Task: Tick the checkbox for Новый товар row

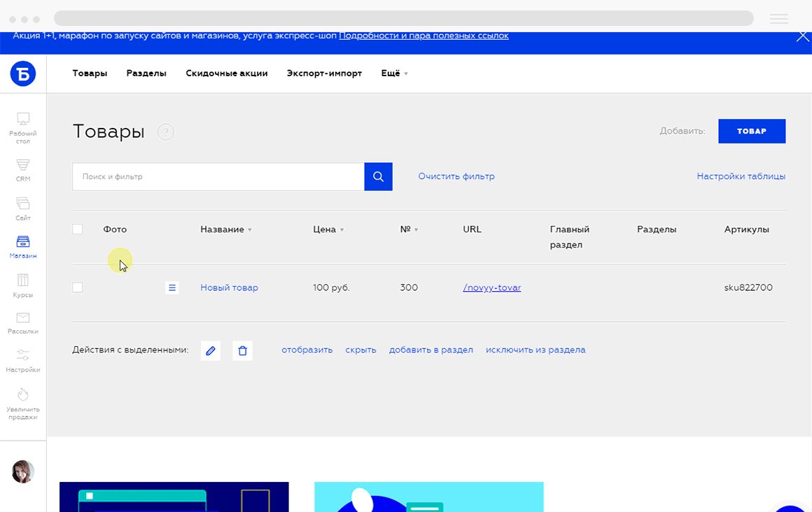Action: click(77, 287)
